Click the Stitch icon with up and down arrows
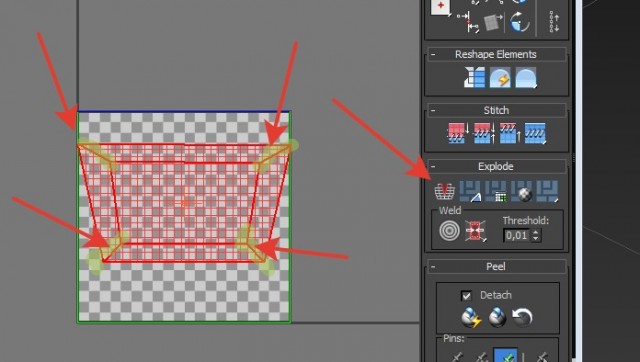 484,133
